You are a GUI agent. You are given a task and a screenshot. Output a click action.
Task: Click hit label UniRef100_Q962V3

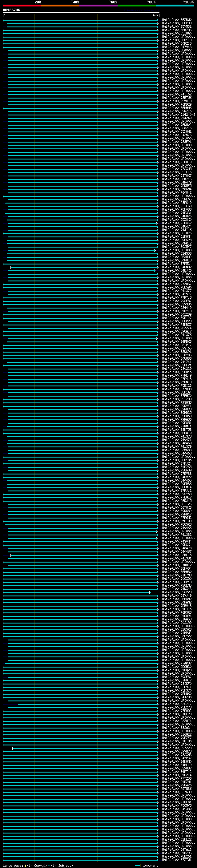point(177,592)
